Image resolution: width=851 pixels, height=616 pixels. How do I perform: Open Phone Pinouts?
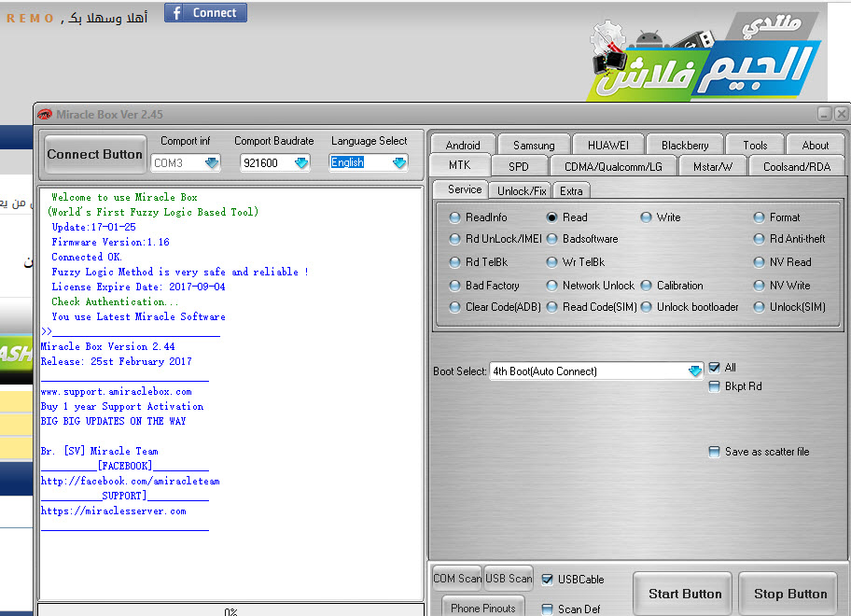click(x=483, y=608)
